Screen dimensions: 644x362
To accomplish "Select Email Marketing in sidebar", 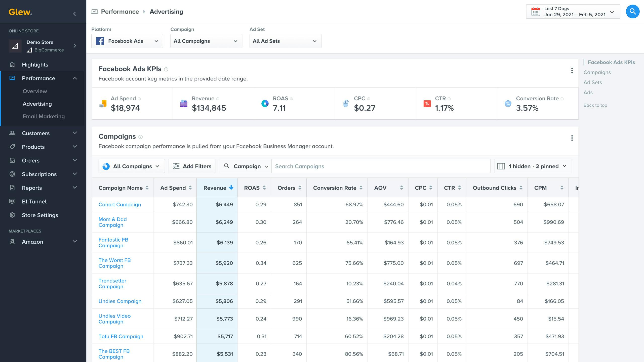I will click(x=44, y=116).
